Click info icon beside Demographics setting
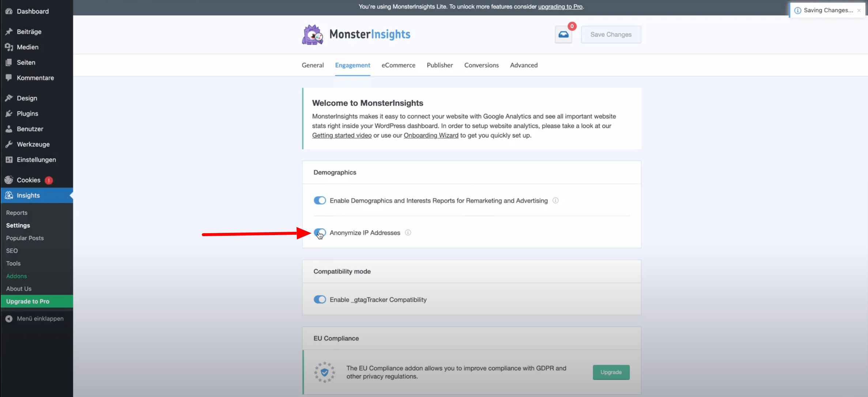This screenshot has width=868, height=397. tap(555, 200)
